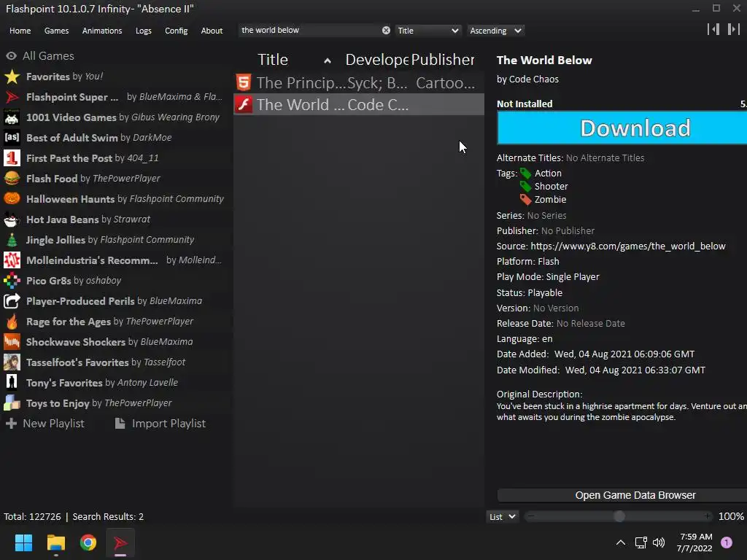The image size is (747, 560).
Task: Click the Toys to Enjoy blocks icon
Action: coord(12,403)
